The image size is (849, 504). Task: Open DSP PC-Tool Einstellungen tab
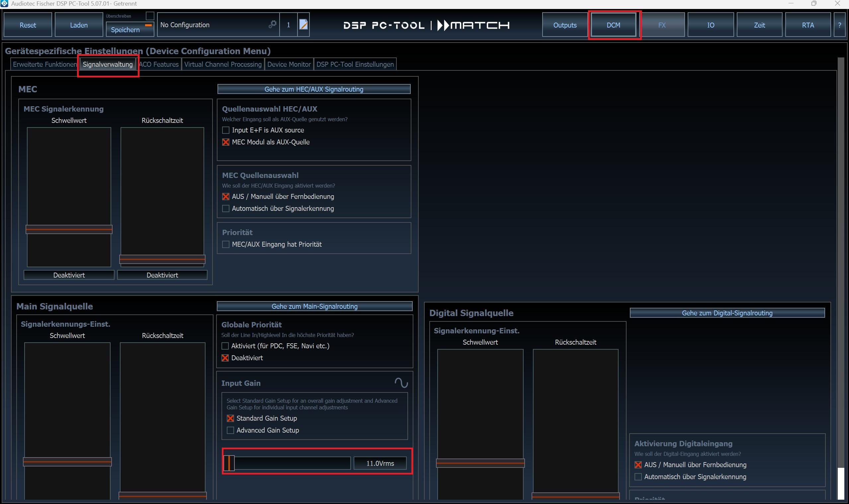click(355, 64)
